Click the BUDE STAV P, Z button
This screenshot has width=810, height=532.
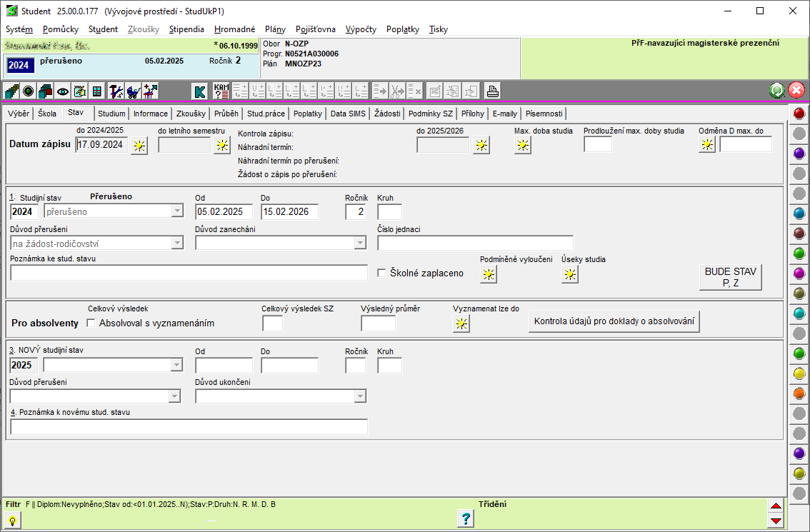730,277
